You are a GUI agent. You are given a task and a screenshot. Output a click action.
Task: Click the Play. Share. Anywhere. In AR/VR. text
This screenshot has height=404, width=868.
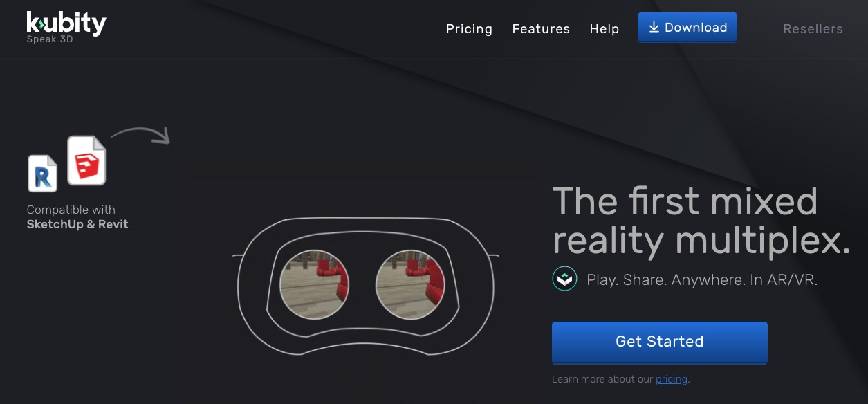(x=702, y=280)
